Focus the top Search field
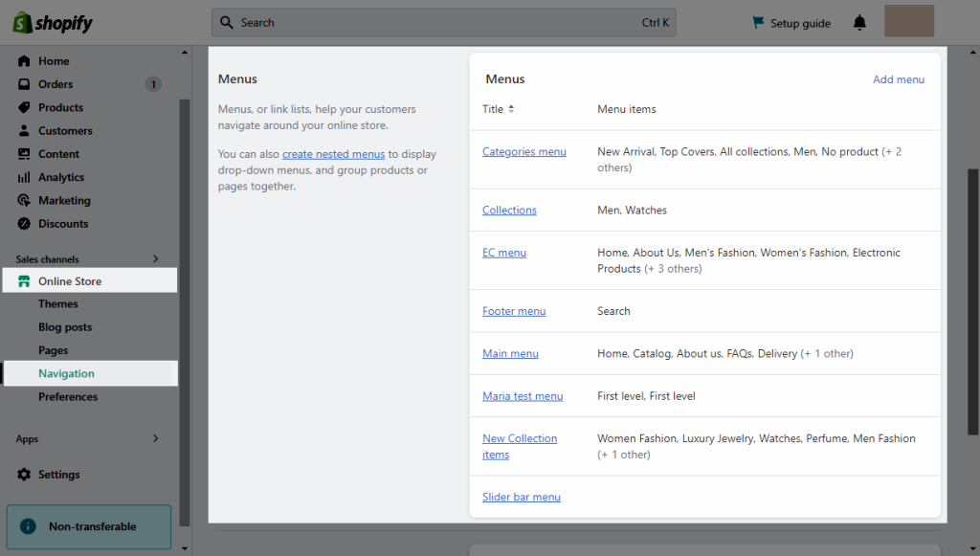This screenshot has width=980, height=556. [x=444, y=23]
